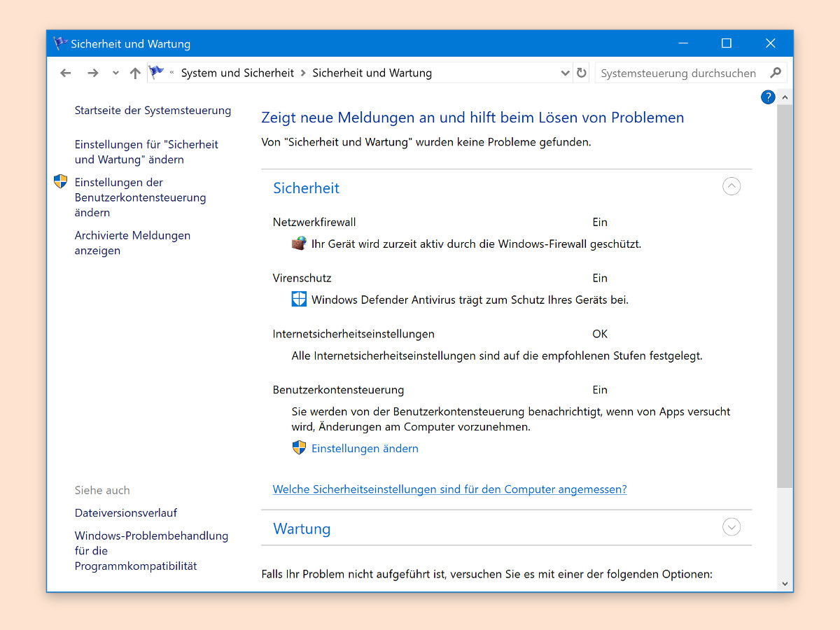Click the flag icon in the address bar

[157, 72]
